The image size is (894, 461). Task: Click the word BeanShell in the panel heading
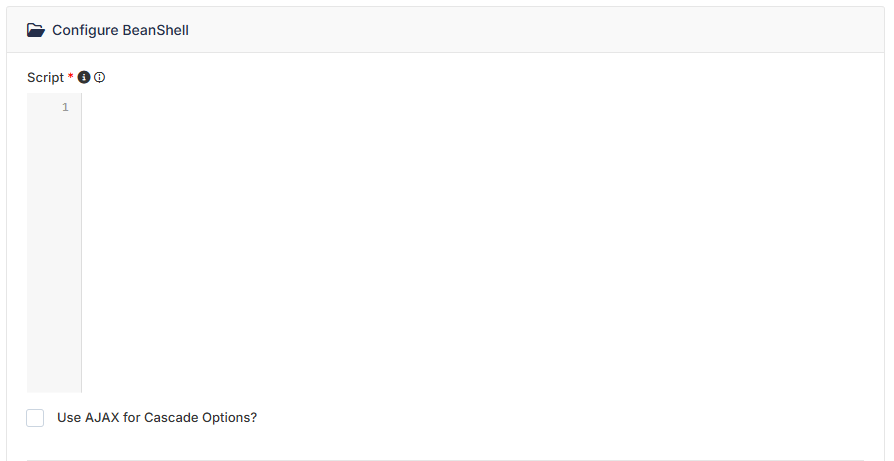[x=155, y=30]
